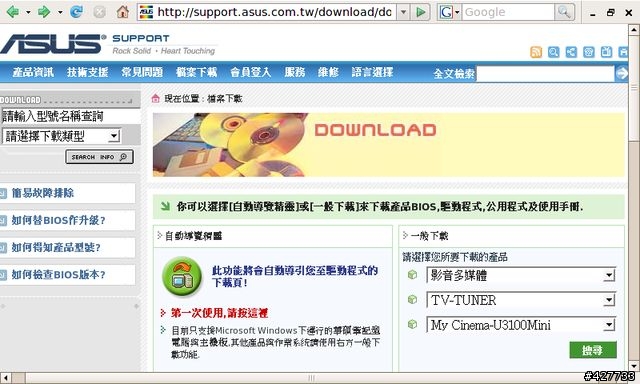Open 維修 menu item
This screenshot has width=640, height=384.
[x=328, y=72]
